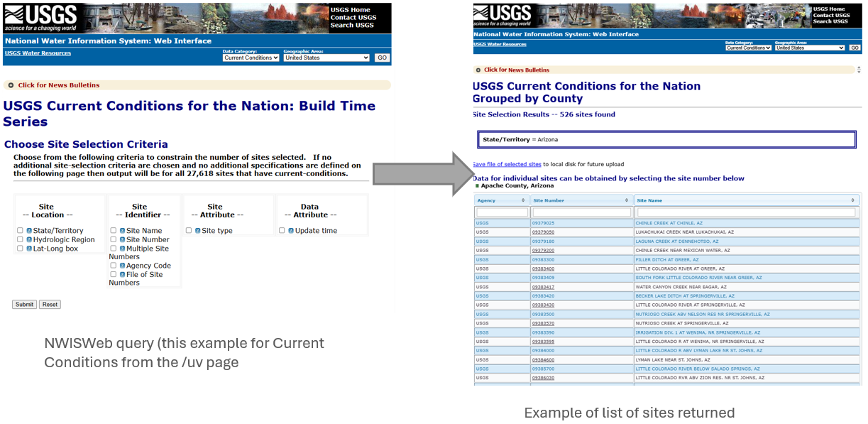Click the Site Number filter input field

click(581, 212)
